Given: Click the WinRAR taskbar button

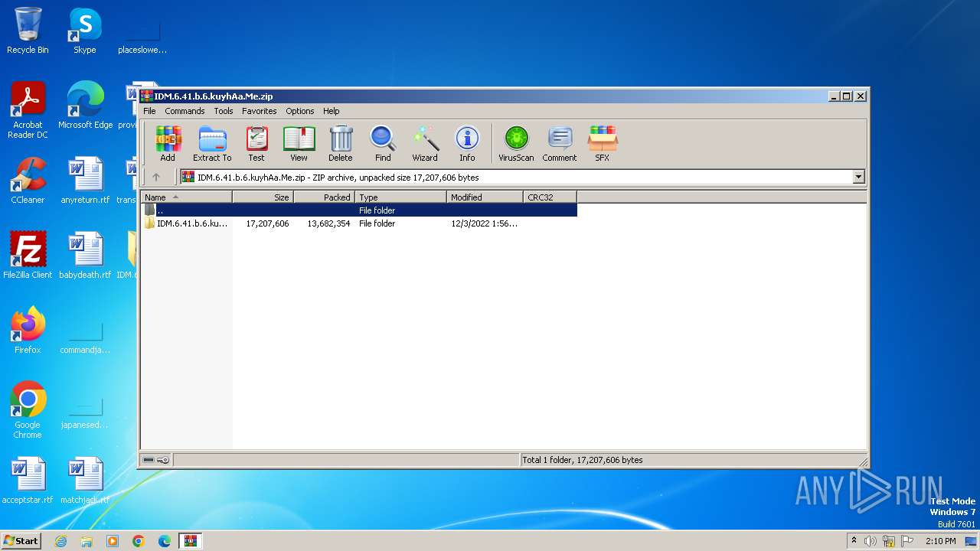Looking at the screenshot, I should (x=191, y=541).
